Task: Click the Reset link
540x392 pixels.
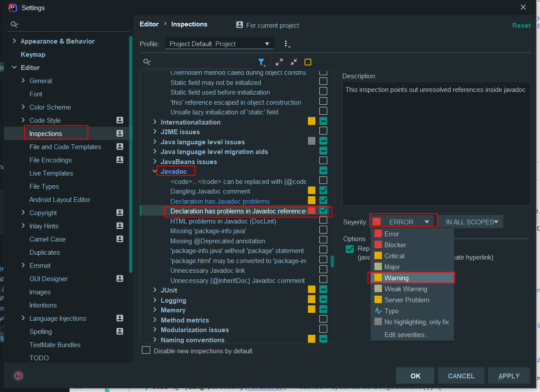Action: tap(522, 25)
